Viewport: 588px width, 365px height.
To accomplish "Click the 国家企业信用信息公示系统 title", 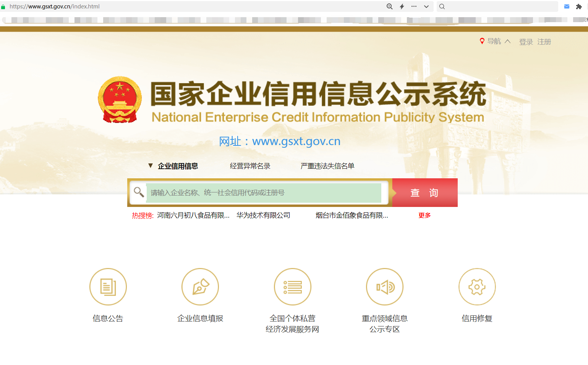I will click(319, 94).
